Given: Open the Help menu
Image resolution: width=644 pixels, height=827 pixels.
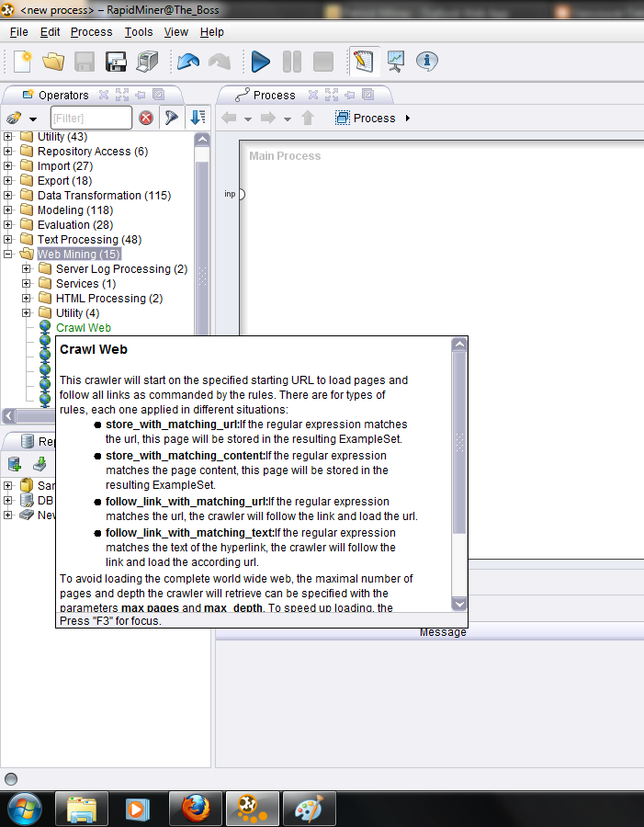Looking at the screenshot, I should pos(212,32).
